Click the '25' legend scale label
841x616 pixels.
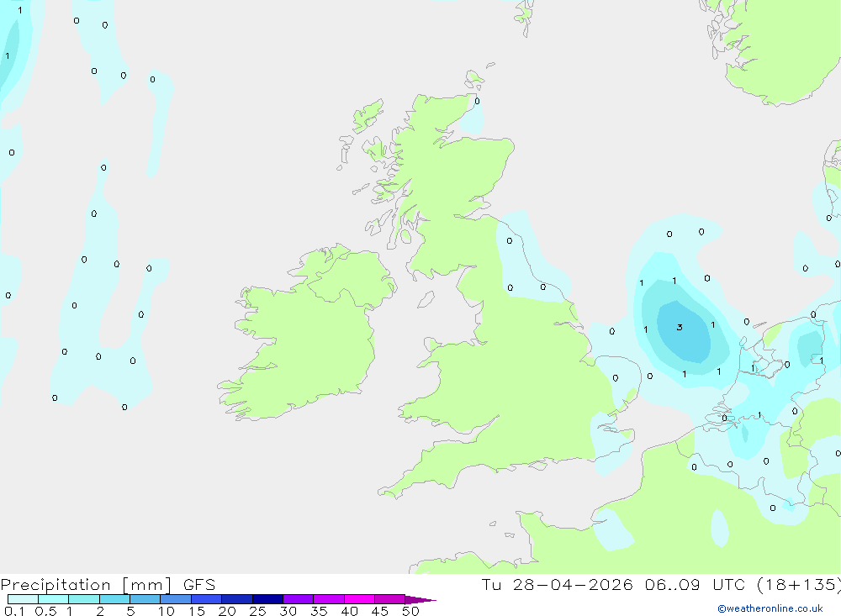pos(257,611)
